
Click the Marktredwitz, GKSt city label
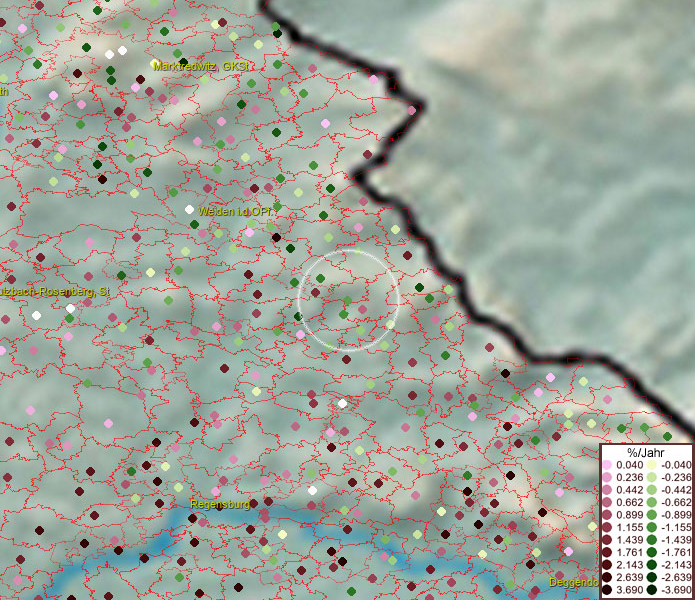[200, 66]
